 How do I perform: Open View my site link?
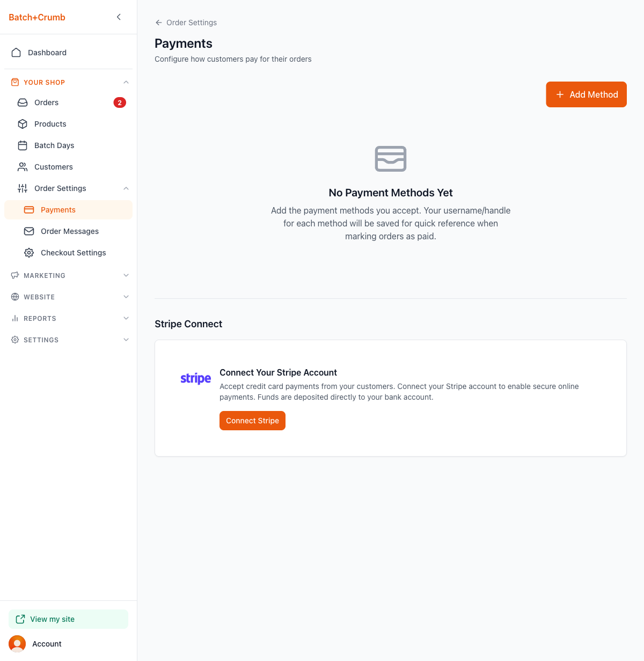[68, 619]
